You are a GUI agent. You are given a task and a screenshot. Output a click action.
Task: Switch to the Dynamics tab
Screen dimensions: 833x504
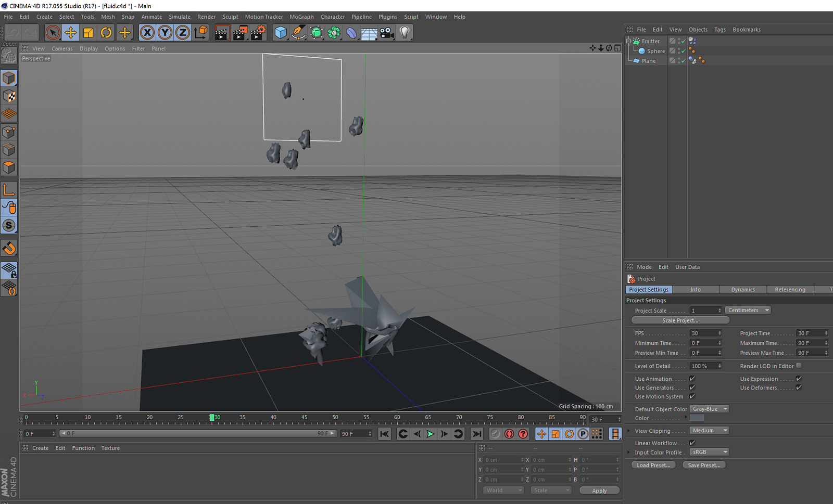742,290
